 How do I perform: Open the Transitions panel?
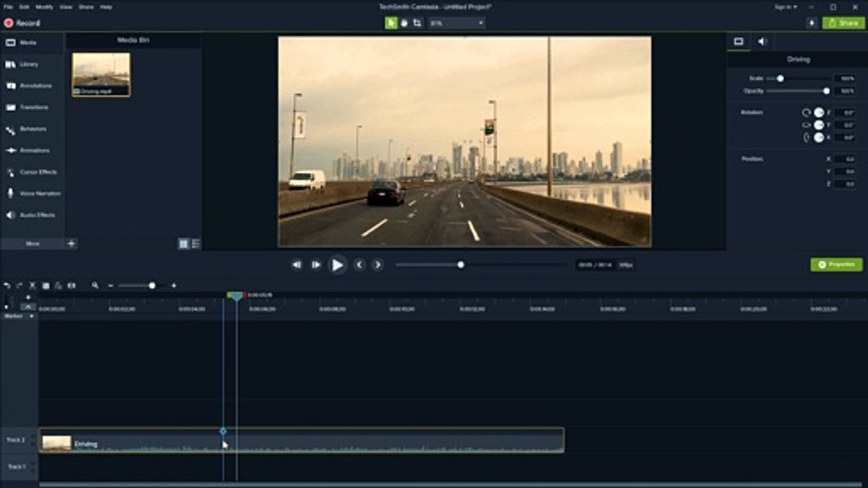tap(33, 107)
